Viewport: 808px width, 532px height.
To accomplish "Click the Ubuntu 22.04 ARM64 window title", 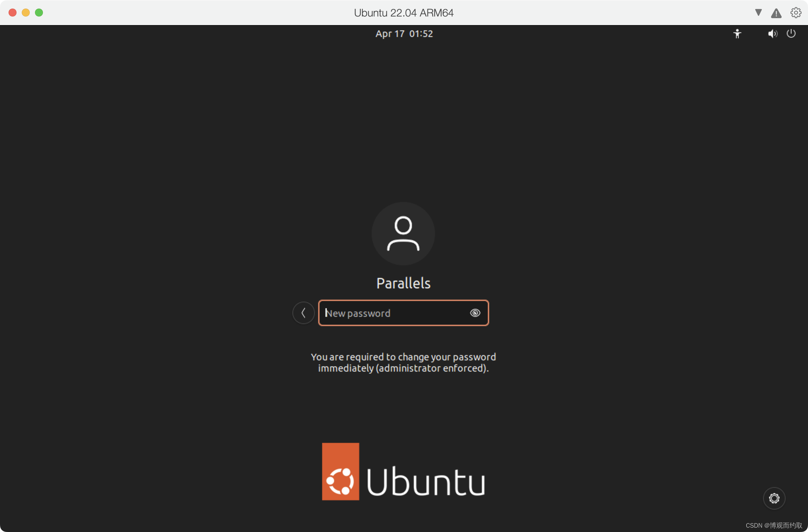I will click(404, 13).
